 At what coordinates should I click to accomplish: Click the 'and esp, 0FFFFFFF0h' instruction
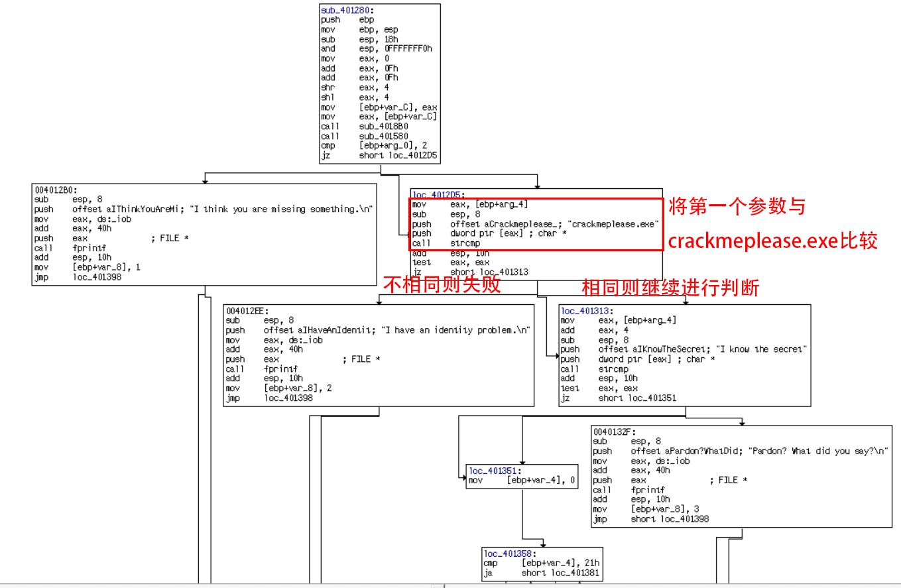[377, 49]
